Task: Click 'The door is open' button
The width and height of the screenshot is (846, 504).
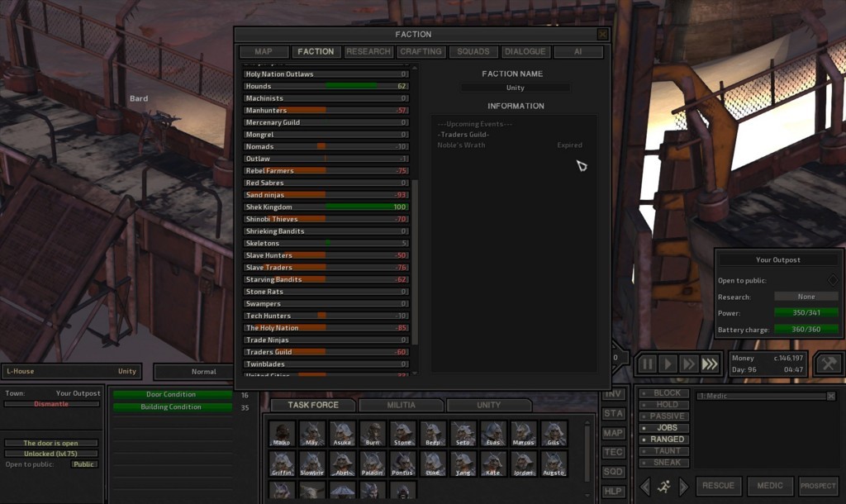Action: click(51, 443)
